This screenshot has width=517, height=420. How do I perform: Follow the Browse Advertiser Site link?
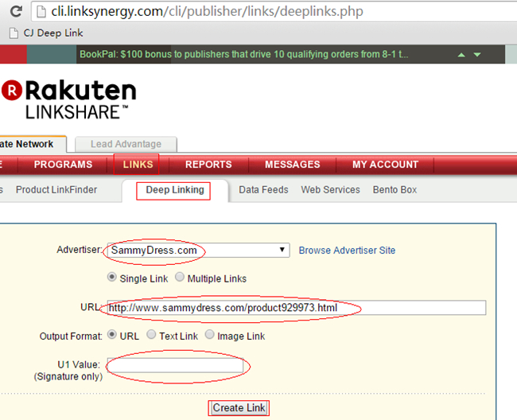point(347,251)
